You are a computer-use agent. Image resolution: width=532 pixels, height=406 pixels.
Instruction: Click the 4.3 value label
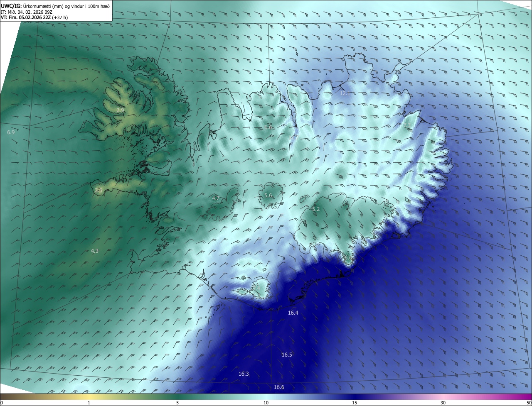coord(95,251)
